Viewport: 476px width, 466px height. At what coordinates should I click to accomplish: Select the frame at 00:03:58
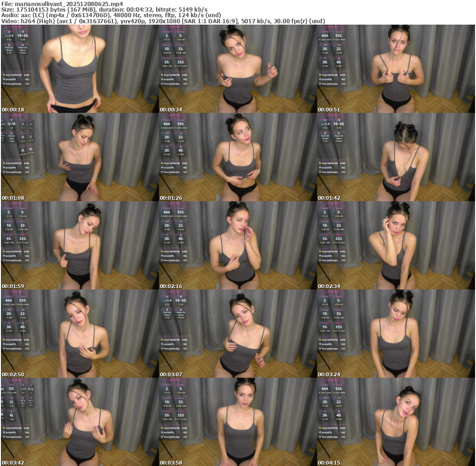pyautogui.click(x=238, y=422)
